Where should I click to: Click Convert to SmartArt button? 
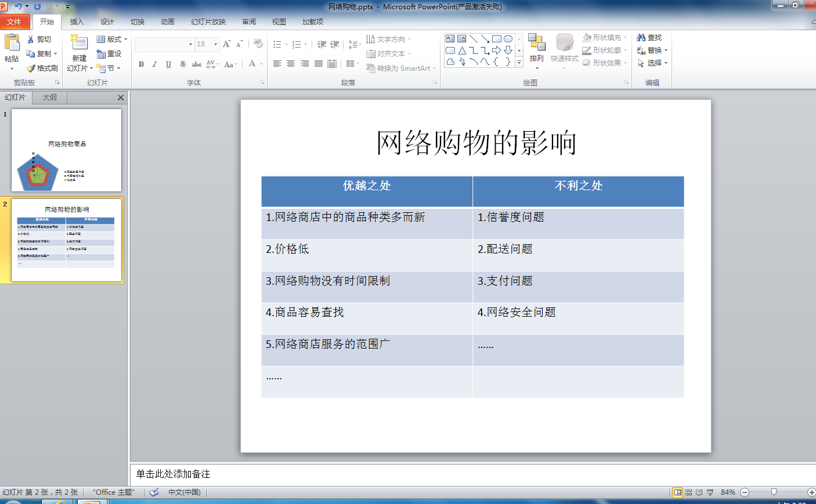[400, 68]
